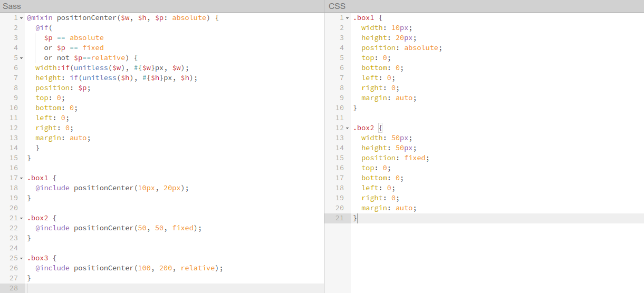The image size is (644, 293).
Task: Click '.box2 {' selector in Sass editor
Action: tap(42, 218)
